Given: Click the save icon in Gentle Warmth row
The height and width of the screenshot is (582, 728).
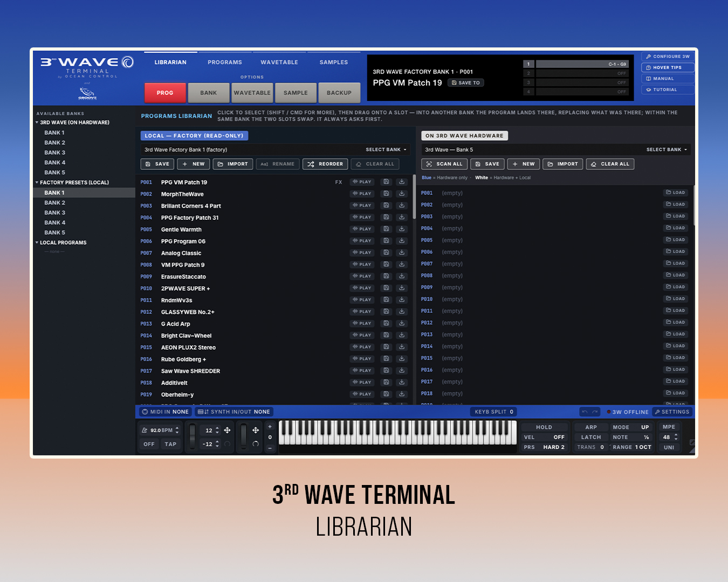Looking at the screenshot, I should pyautogui.click(x=386, y=229).
